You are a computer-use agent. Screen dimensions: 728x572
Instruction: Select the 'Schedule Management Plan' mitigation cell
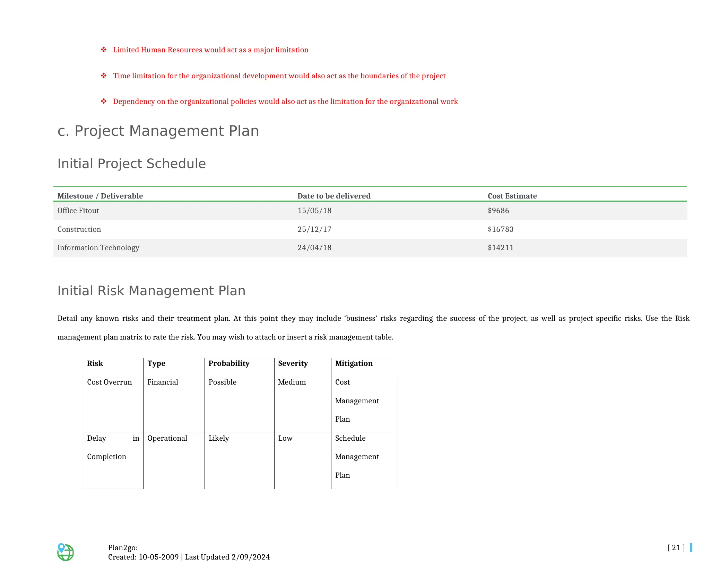pyautogui.click(x=364, y=461)
